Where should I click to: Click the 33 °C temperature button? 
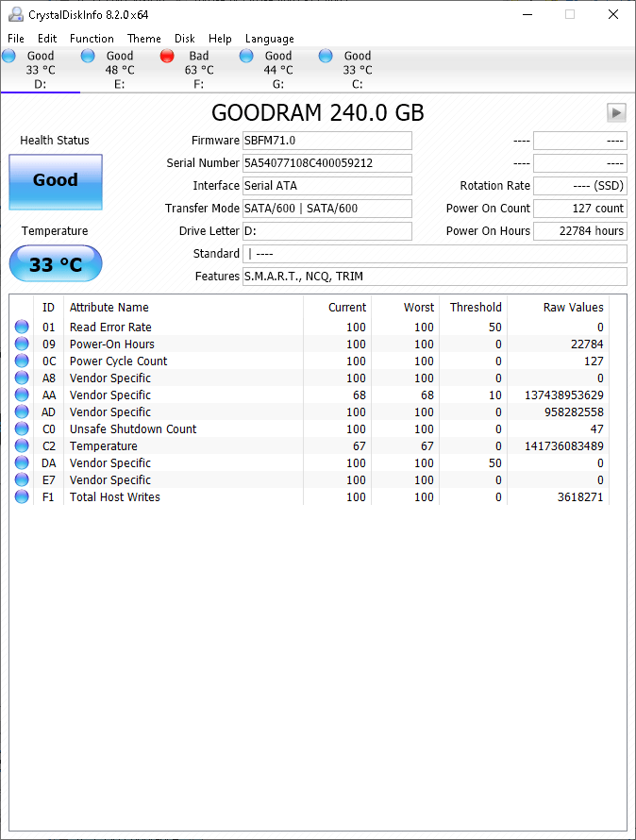(x=56, y=264)
